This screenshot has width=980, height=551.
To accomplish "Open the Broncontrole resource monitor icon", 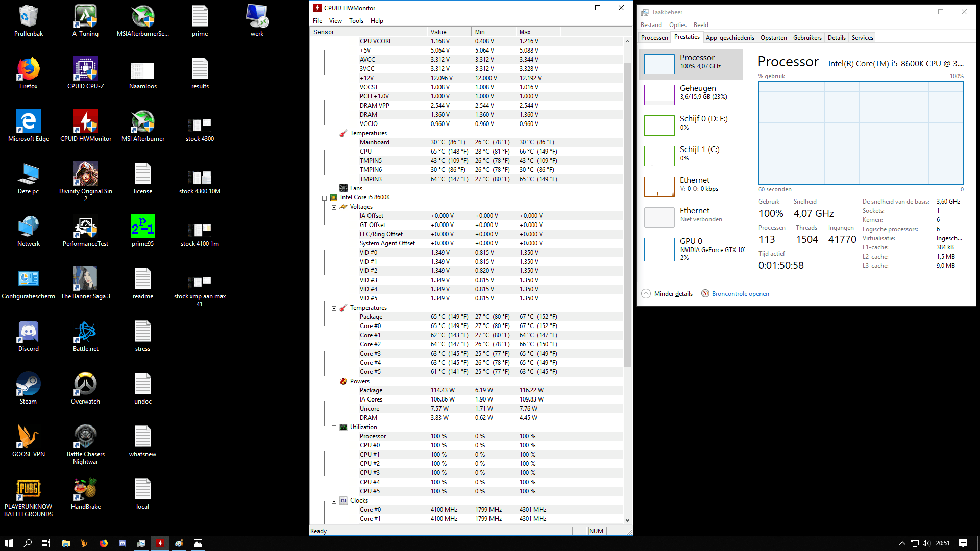I will coord(705,293).
